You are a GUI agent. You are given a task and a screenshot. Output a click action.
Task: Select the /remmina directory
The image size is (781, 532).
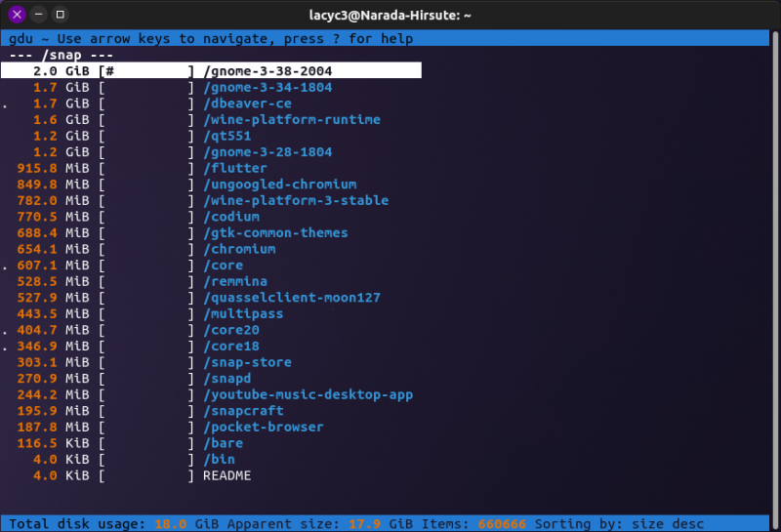pos(235,281)
